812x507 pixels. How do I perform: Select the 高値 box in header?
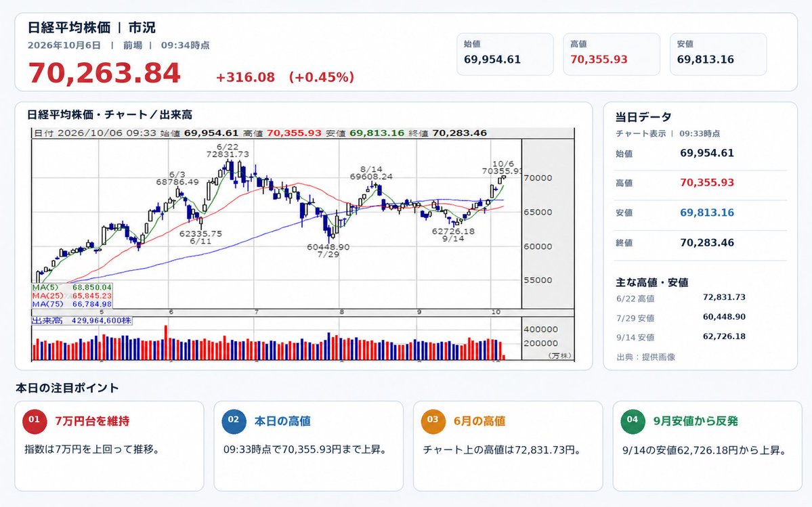pyautogui.click(x=612, y=53)
